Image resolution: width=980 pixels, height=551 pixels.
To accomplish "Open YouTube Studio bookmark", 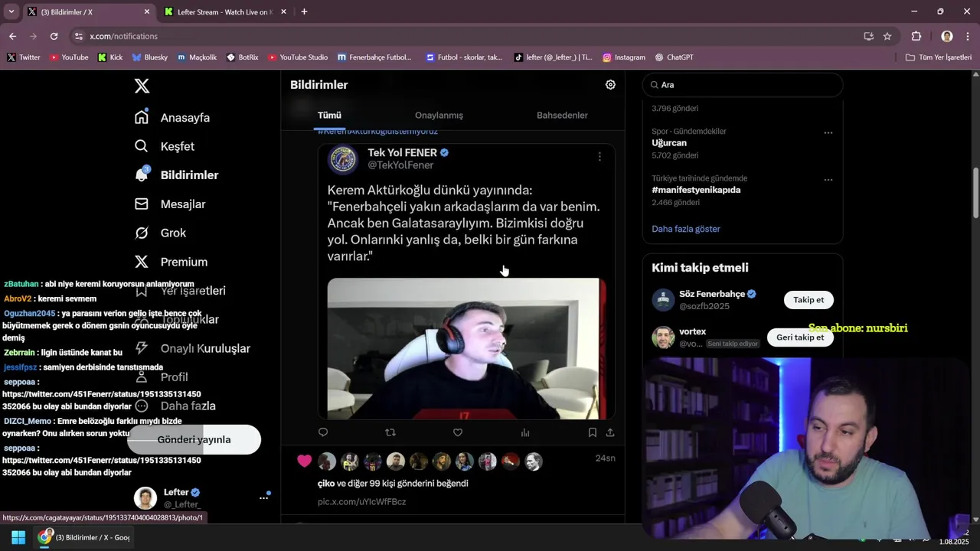I will 298,57.
